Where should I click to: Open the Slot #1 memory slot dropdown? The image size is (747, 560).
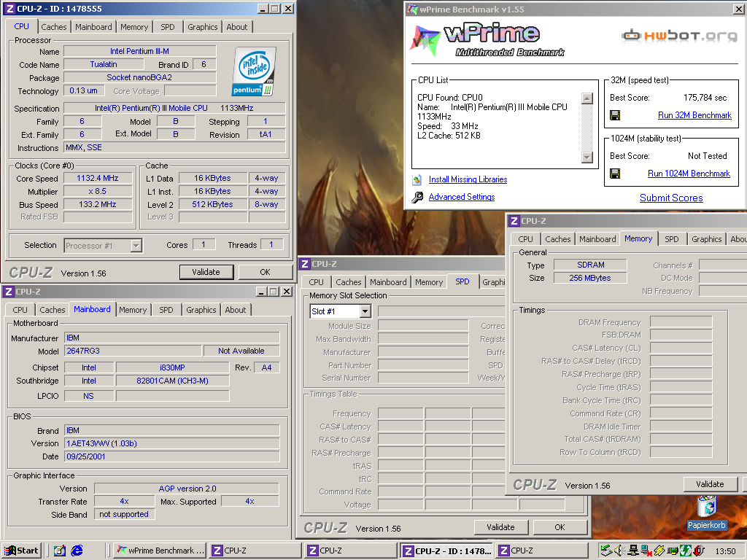click(365, 311)
